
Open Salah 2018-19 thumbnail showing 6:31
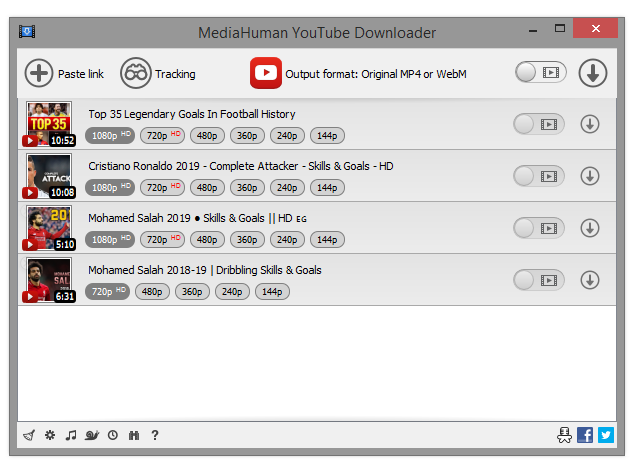coord(49,280)
